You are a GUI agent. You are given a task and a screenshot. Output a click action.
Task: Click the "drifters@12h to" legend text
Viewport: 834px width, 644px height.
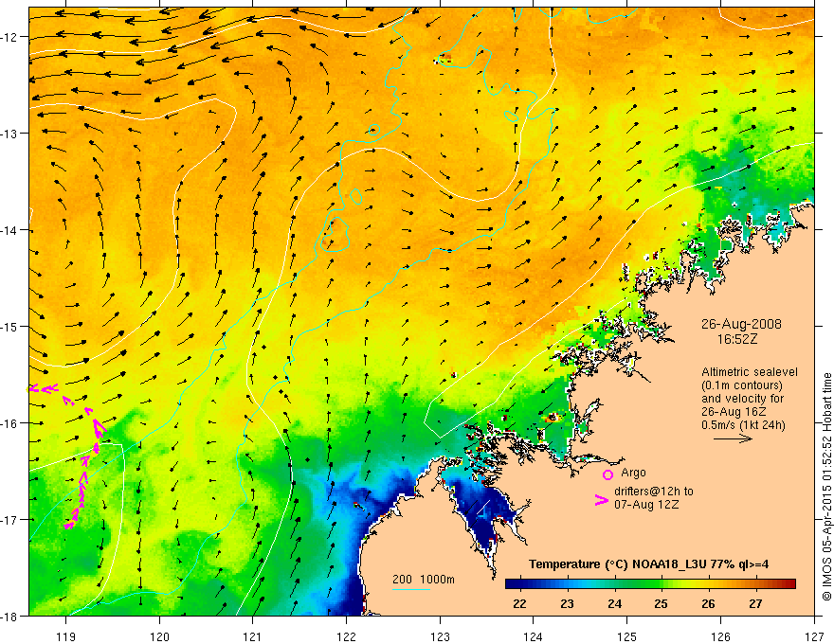[654, 492]
